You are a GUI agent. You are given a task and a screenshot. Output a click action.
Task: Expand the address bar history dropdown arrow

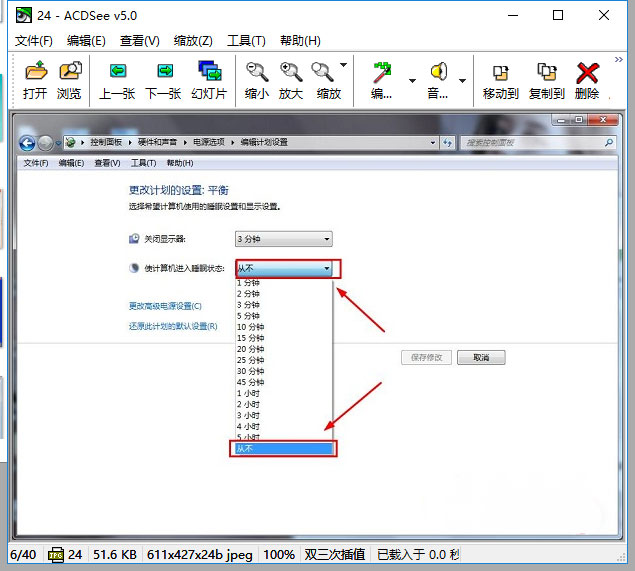pos(433,143)
